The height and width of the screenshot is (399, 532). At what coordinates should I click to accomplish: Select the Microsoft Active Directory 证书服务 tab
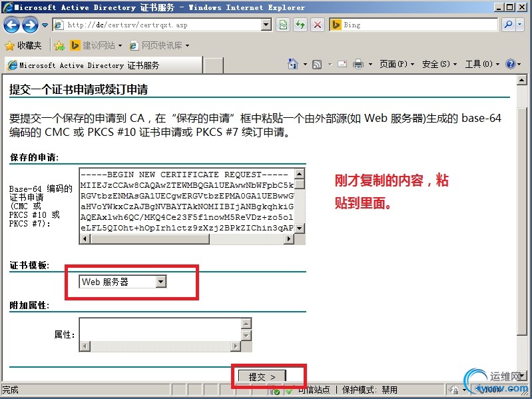pos(103,65)
